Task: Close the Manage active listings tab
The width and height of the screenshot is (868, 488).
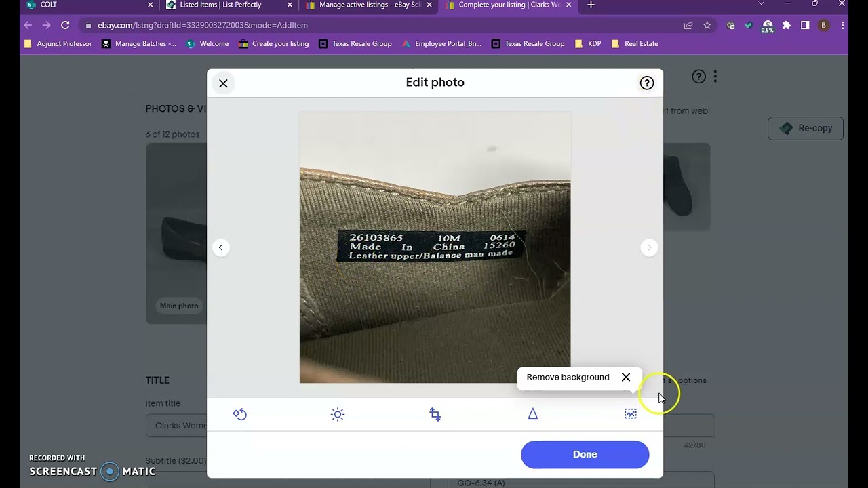Action: (x=429, y=5)
